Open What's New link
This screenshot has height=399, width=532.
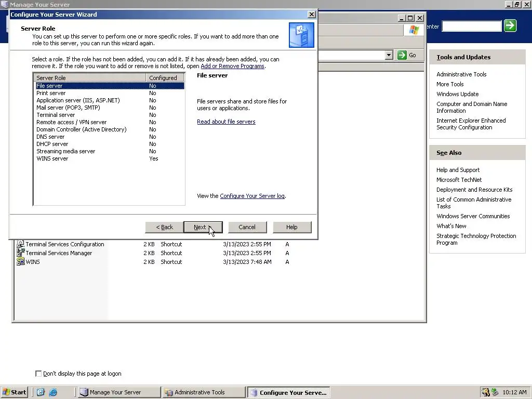click(451, 225)
